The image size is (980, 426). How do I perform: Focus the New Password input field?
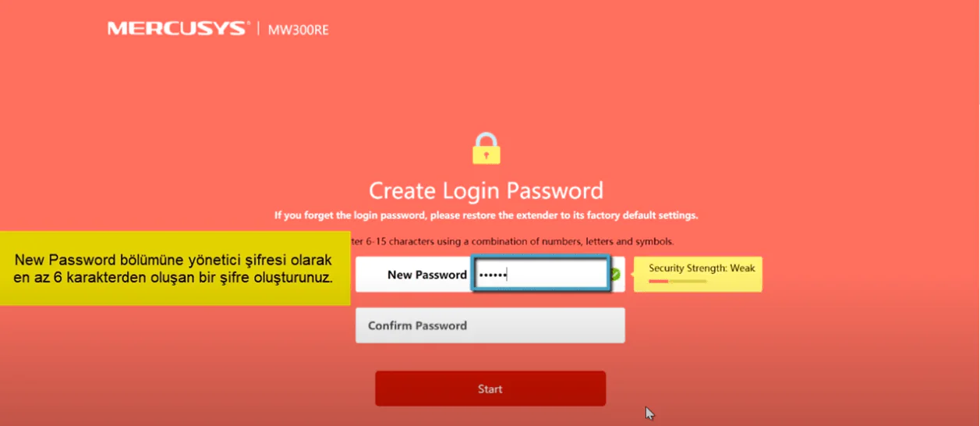click(x=540, y=275)
